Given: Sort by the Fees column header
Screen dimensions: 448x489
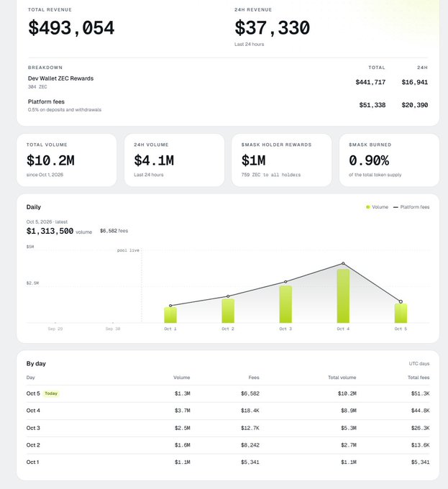Looking at the screenshot, I should tap(254, 378).
